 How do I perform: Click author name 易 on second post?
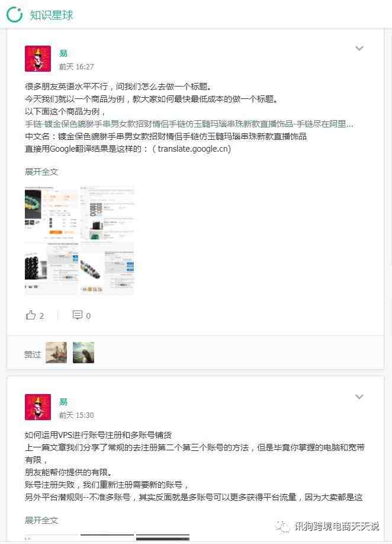[x=63, y=401]
